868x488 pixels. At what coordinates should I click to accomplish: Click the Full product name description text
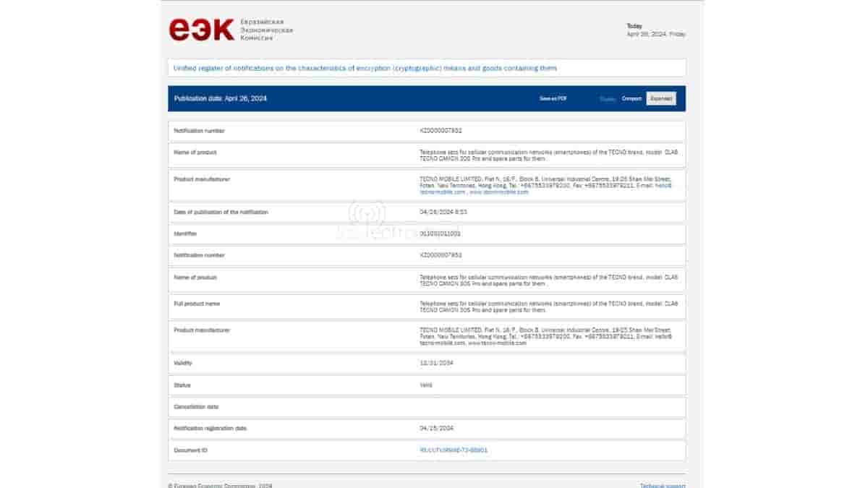point(548,307)
